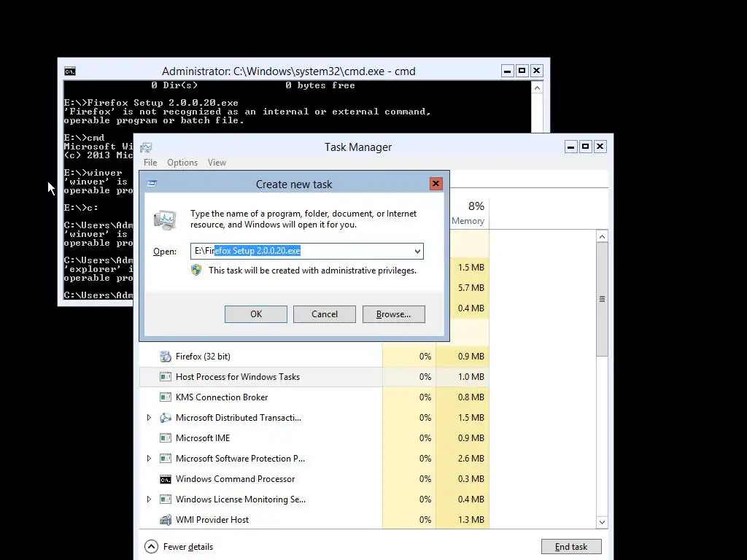Select the WMI Provider Host row
Screen dimensions: 747x560
pos(314,520)
